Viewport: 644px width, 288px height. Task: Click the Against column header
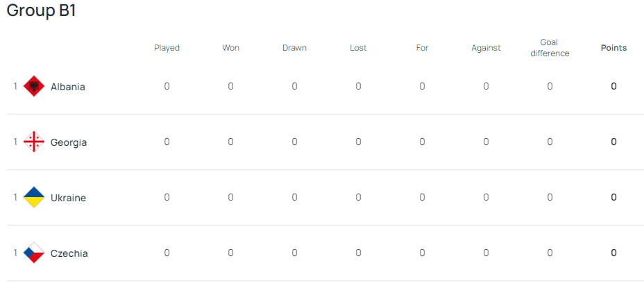click(x=486, y=48)
